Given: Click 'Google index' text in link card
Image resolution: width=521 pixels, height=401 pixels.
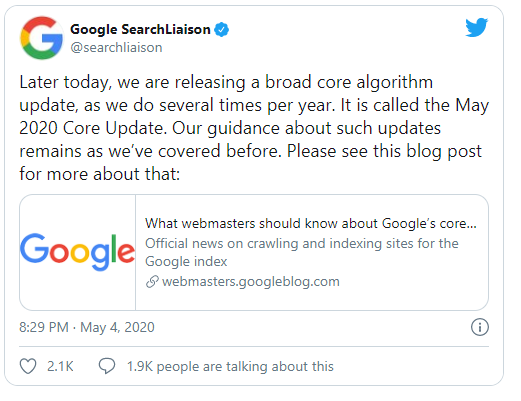Looking at the screenshot, I should coord(186,261).
